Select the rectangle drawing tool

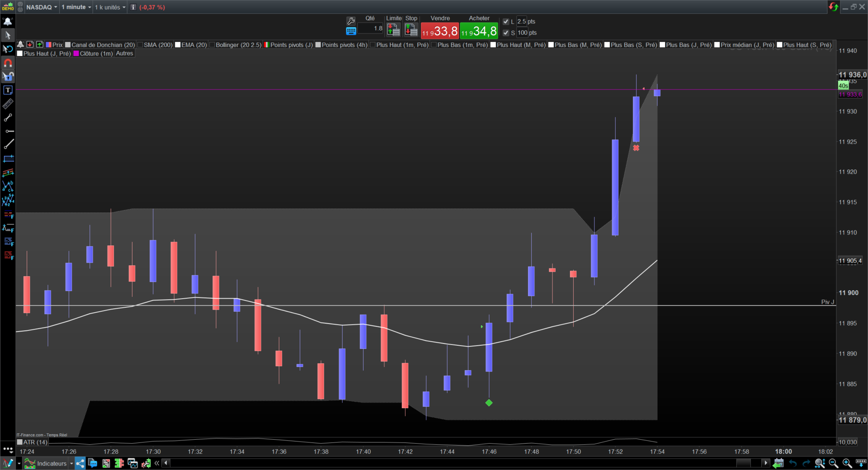coord(8,159)
